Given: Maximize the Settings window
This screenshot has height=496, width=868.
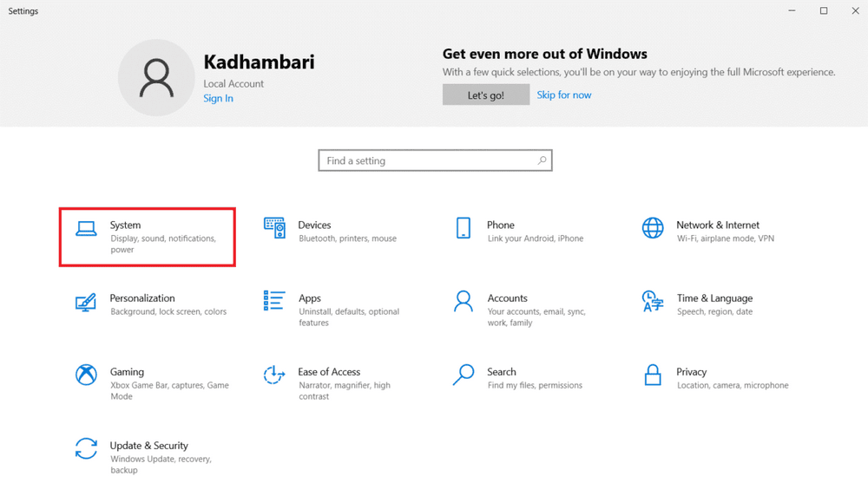Looking at the screenshot, I should click(824, 11).
